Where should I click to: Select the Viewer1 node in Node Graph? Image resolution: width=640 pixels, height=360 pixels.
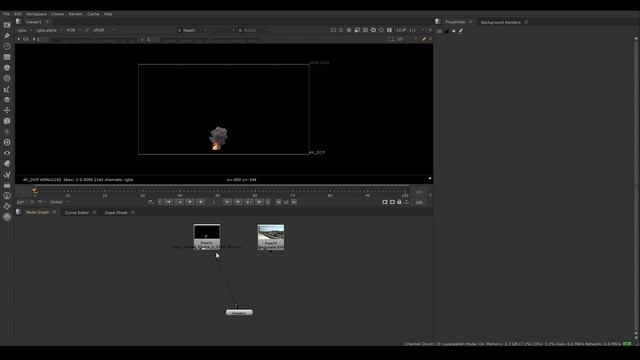pos(239,313)
